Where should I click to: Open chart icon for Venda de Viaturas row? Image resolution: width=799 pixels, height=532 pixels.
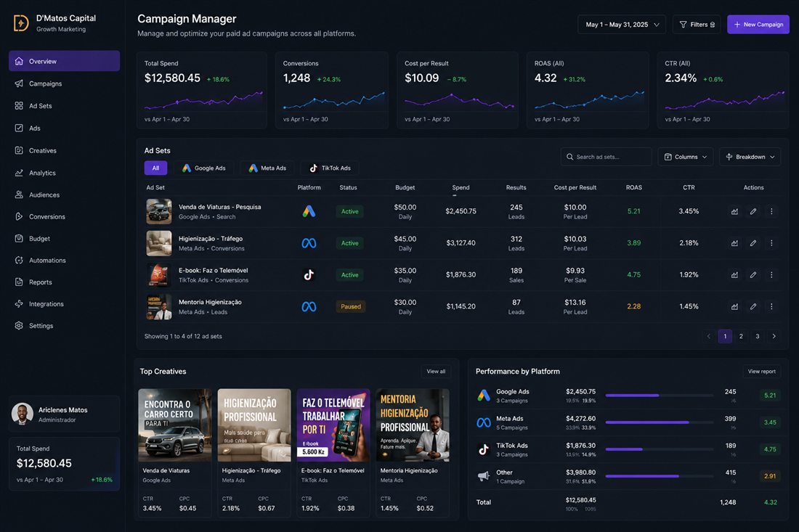pos(734,211)
